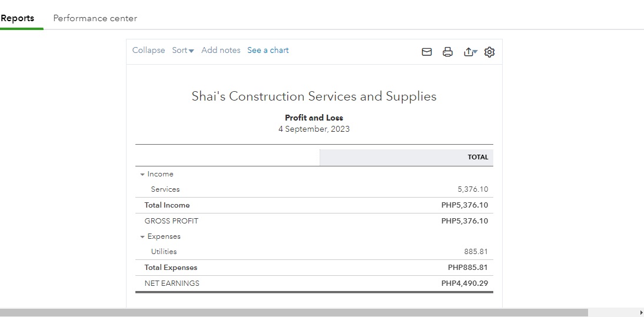Click the Services amount 5,376.10
The image size is (644, 317).
473,189
